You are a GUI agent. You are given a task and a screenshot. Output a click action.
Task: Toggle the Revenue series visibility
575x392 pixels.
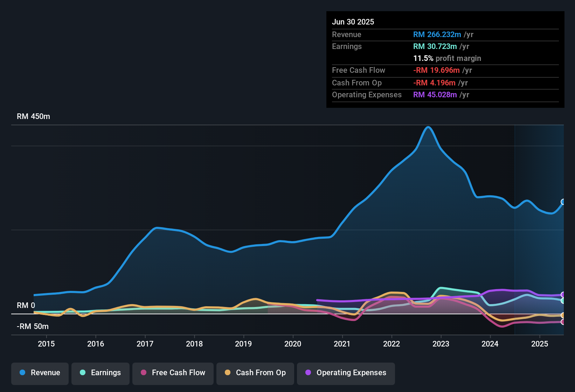click(40, 373)
